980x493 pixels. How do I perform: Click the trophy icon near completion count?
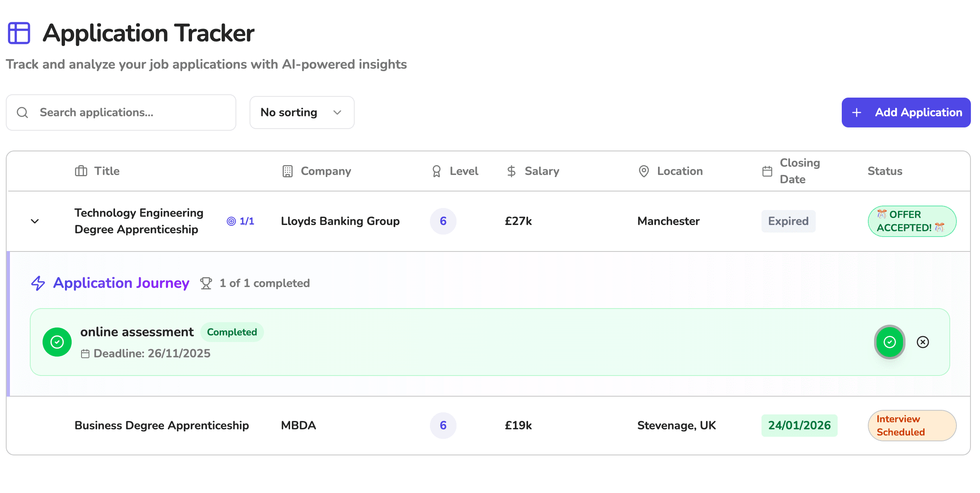(206, 283)
